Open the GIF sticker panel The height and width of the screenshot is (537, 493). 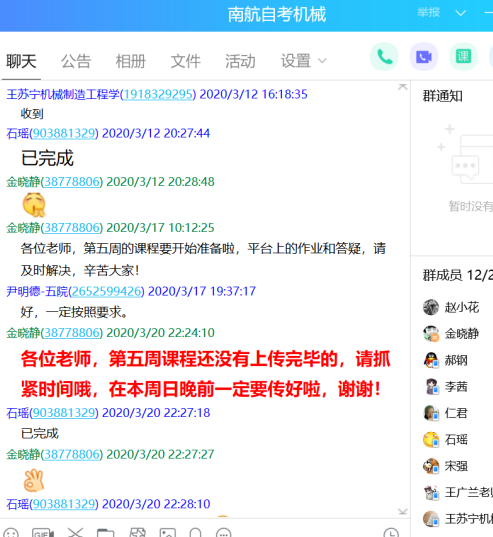[43, 533]
